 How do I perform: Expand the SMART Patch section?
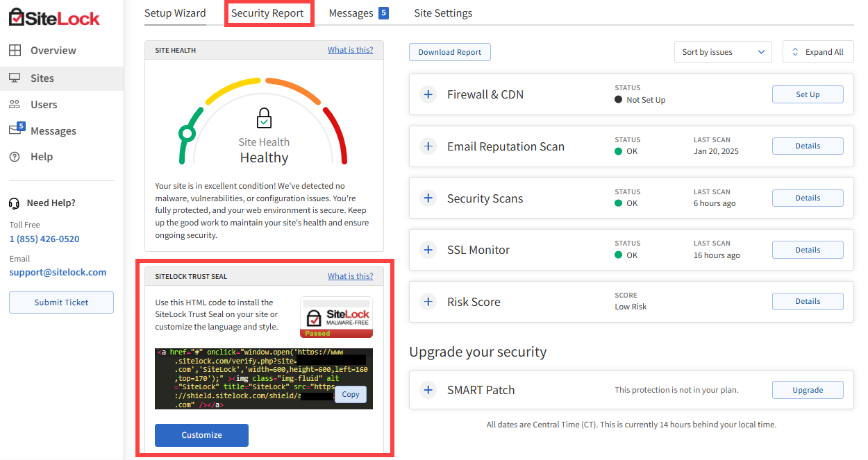coord(428,390)
